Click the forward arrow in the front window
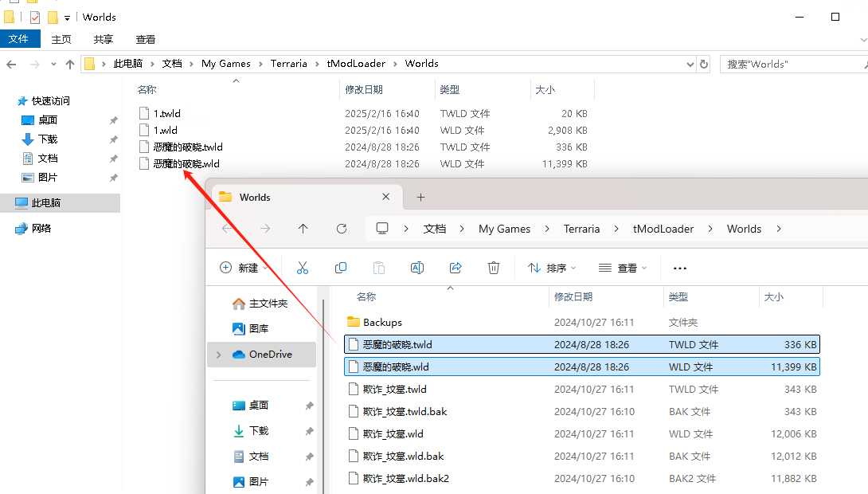Viewport: 868px width, 494px height. [265, 229]
